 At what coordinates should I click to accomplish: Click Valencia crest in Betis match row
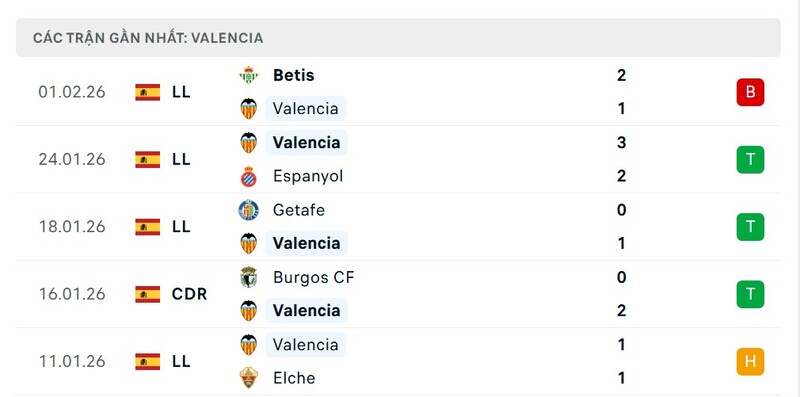point(248,109)
